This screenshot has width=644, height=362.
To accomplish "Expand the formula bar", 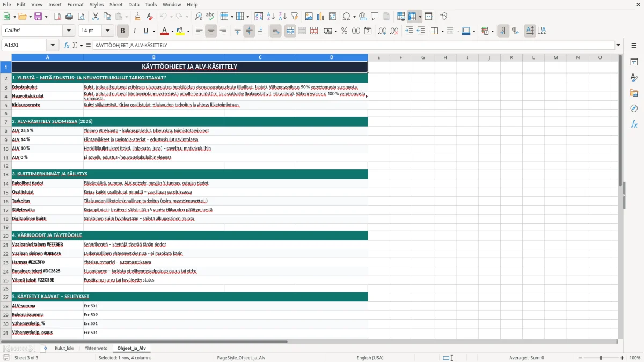I will (618, 45).
